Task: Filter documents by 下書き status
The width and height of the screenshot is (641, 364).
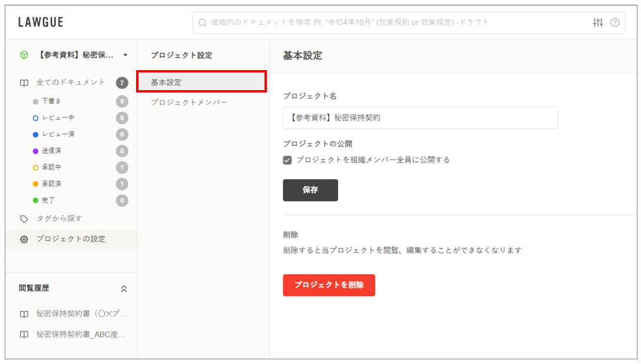Action: pos(52,101)
